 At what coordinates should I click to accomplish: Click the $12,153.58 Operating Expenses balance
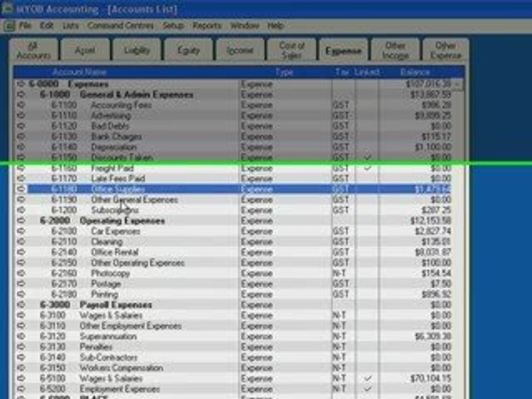pyautogui.click(x=431, y=221)
